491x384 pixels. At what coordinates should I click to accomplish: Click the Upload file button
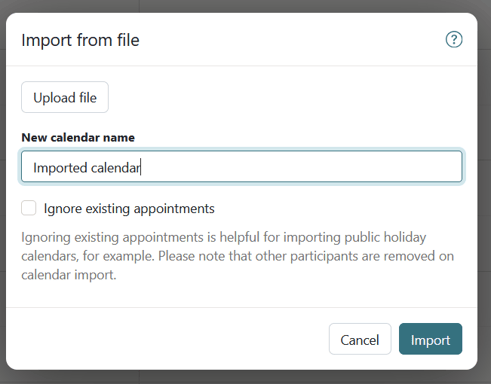65,97
